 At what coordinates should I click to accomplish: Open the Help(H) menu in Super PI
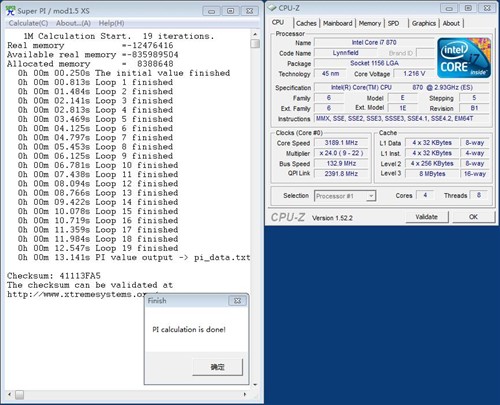click(x=111, y=23)
